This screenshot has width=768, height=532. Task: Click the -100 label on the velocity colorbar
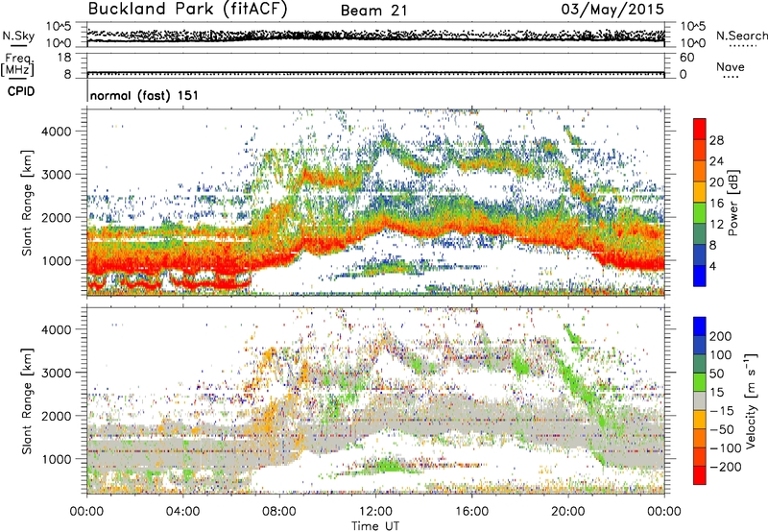click(725, 448)
